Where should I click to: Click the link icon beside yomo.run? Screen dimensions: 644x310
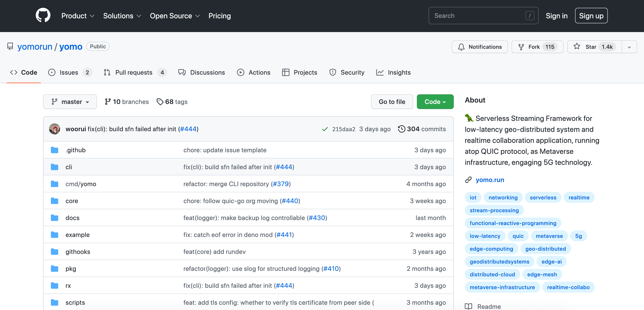468,180
